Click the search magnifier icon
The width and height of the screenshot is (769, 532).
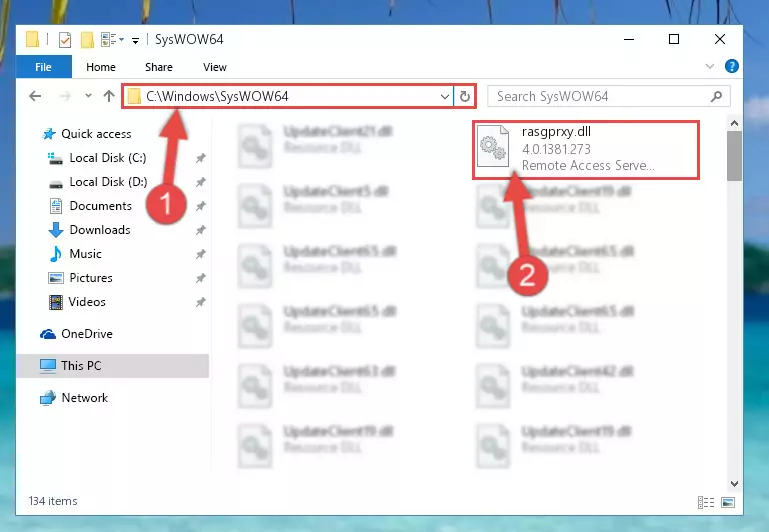click(x=717, y=96)
